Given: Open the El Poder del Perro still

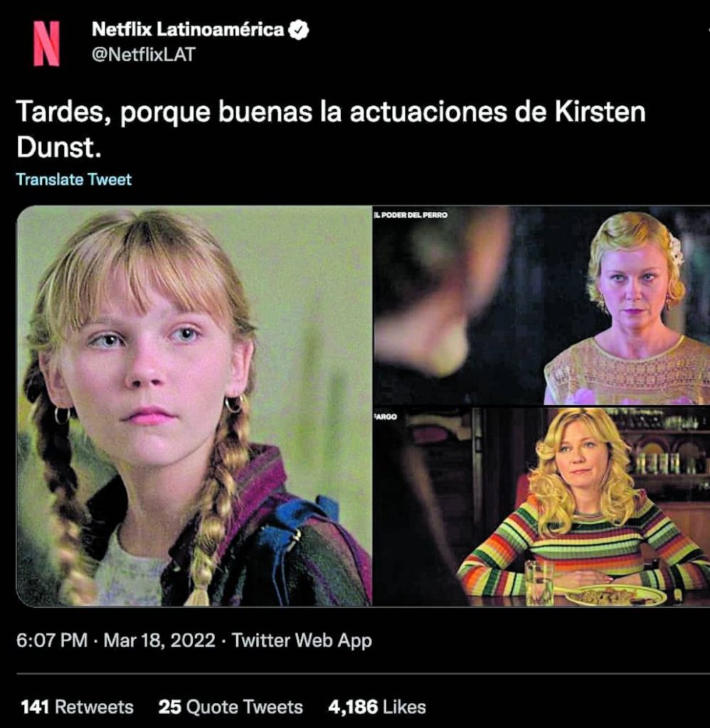Looking at the screenshot, I should [542, 306].
